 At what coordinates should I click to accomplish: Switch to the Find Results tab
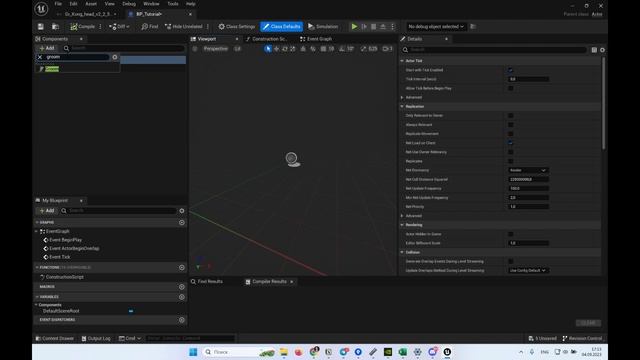207,282
